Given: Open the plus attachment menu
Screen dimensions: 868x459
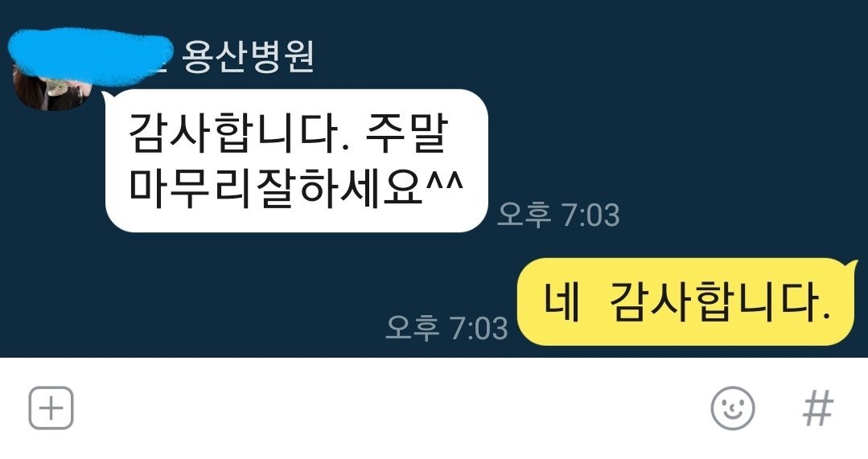Looking at the screenshot, I should click(51, 408).
